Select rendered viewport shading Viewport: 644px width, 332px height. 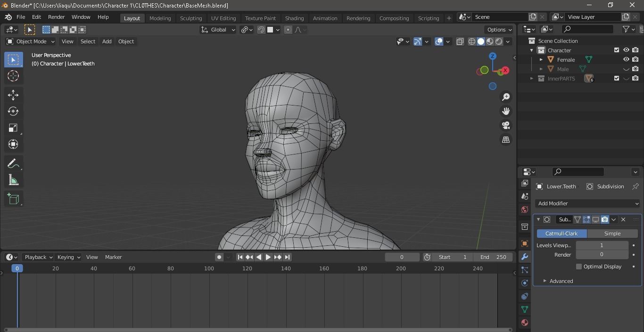click(499, 41)
